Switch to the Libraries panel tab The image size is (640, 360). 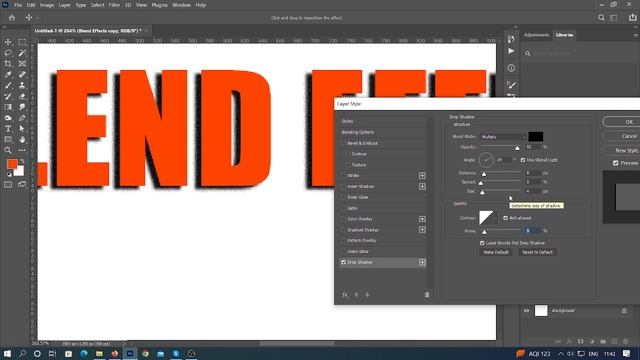[x=564, y=35]
